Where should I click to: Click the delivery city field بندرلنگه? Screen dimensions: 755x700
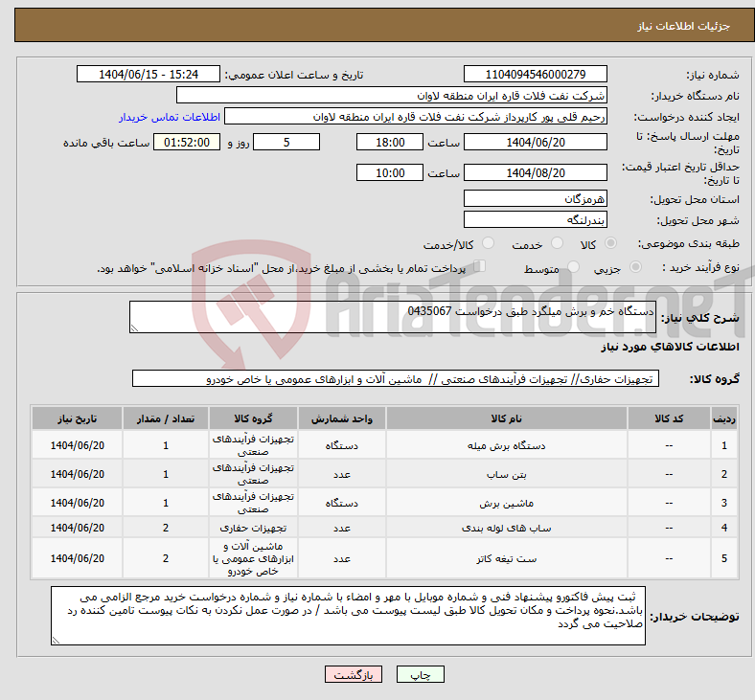[535, 219]
